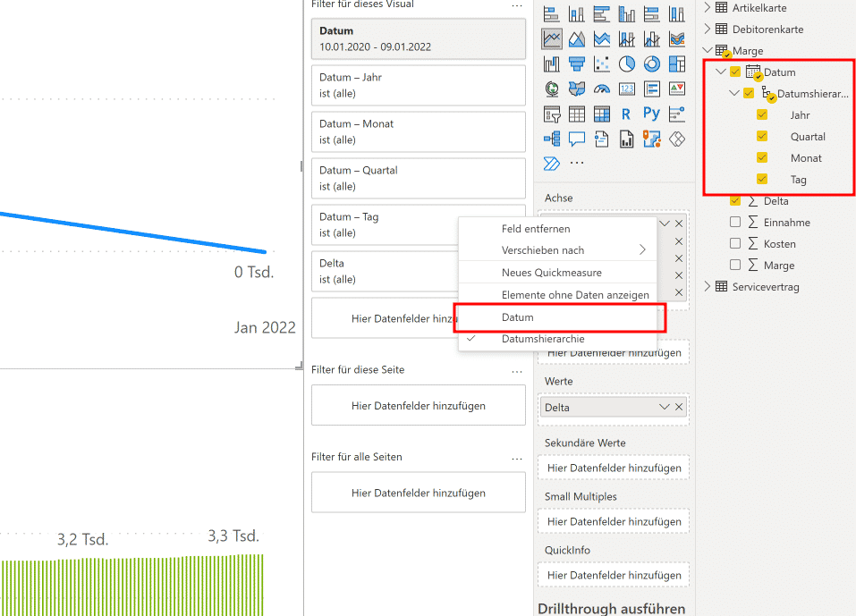Image resolution: width=856 pixels, height=616 pixels.
Task: Select the line chart visual icon
Action: pos(552,38)
